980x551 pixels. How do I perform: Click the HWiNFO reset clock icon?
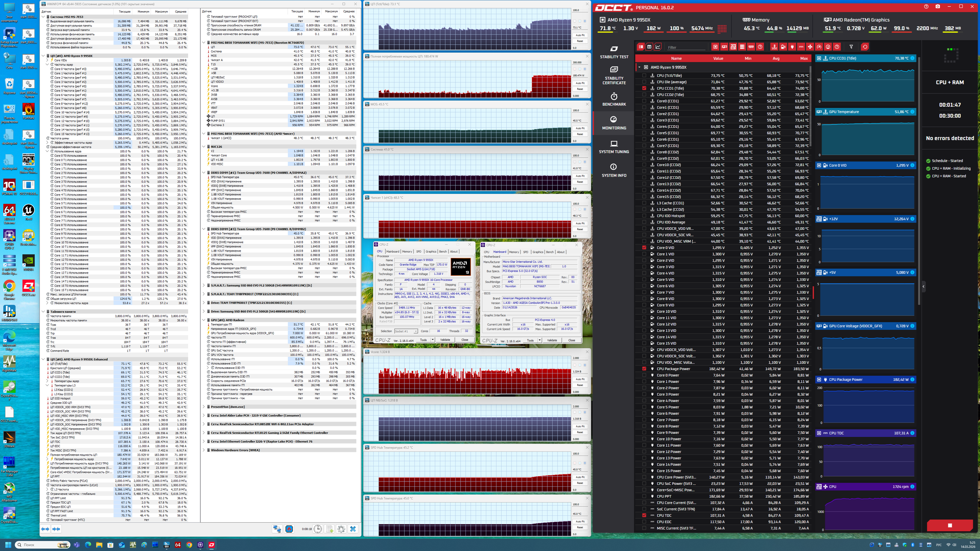point(318,529)
